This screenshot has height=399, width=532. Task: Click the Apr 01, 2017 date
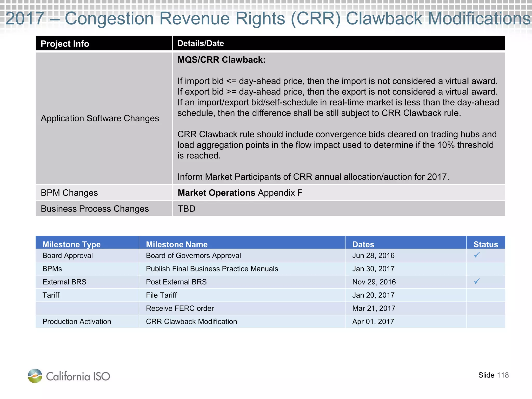373,322
